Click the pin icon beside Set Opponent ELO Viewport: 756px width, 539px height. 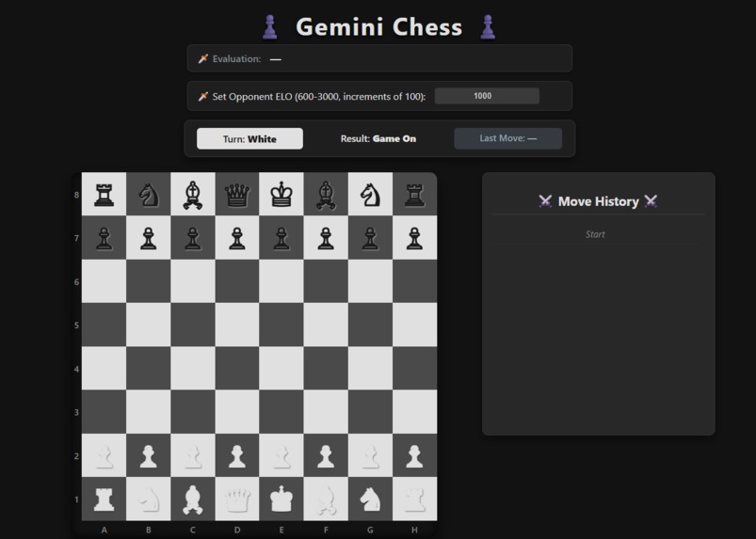pyautogui.click(x=203, y=96)
